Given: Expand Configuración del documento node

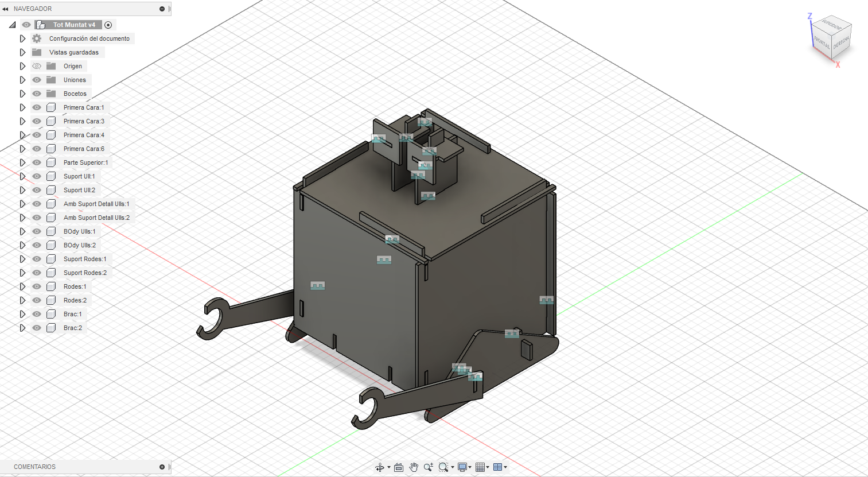Looking at the screenshot, I should pyautogui.click(x=22, y=38).
